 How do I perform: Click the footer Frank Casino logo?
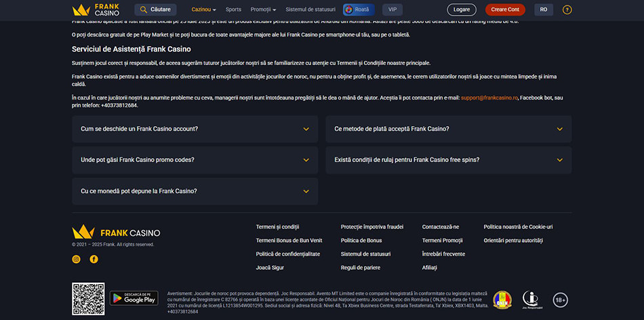coord(116,232)
